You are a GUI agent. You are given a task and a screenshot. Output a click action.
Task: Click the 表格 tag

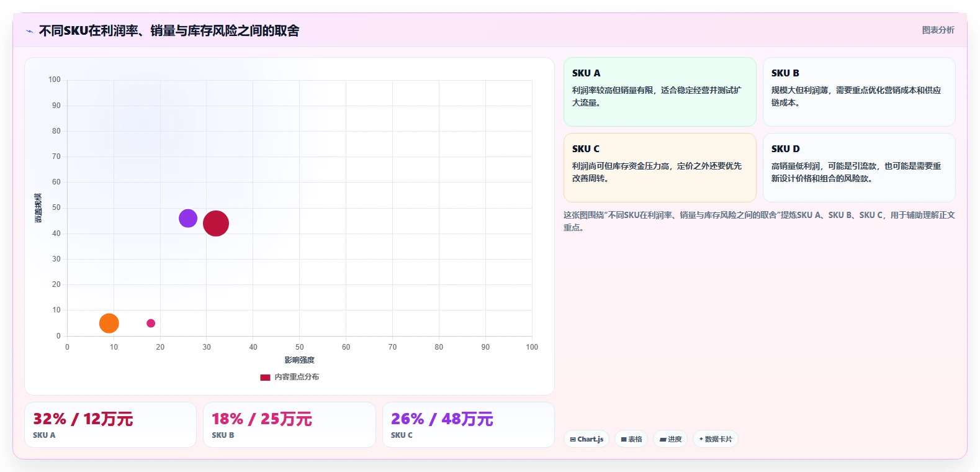pos(631,439)
